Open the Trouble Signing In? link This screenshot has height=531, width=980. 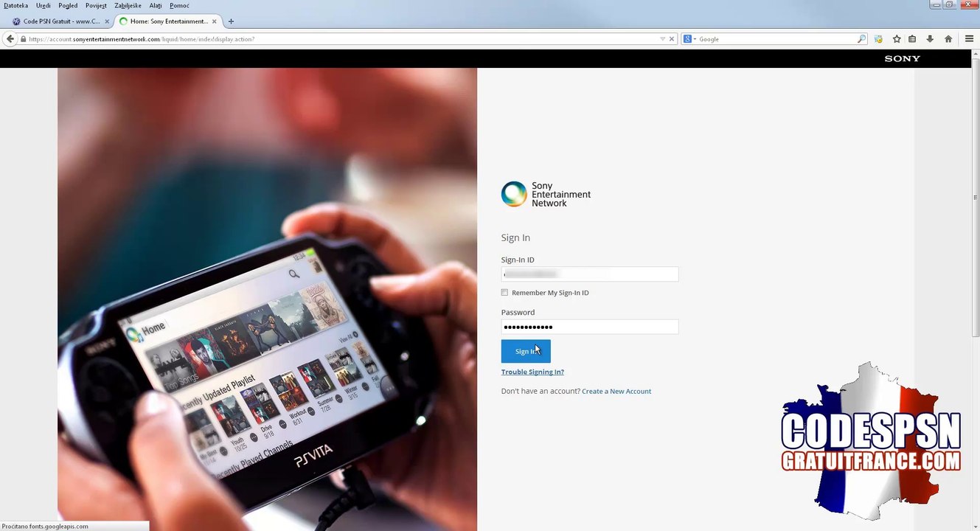(x=532, y=372)
